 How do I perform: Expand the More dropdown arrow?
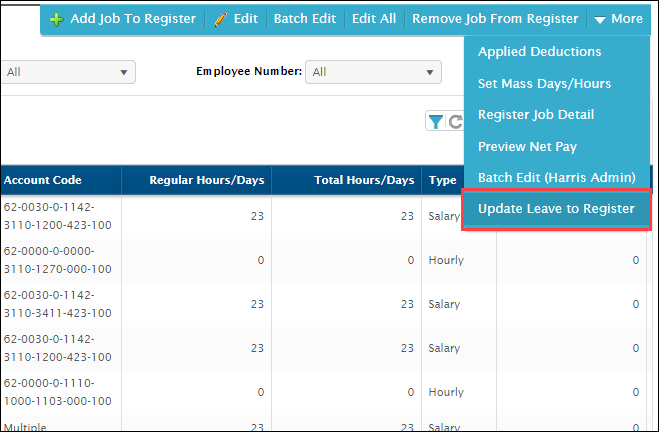click(599, 19)
